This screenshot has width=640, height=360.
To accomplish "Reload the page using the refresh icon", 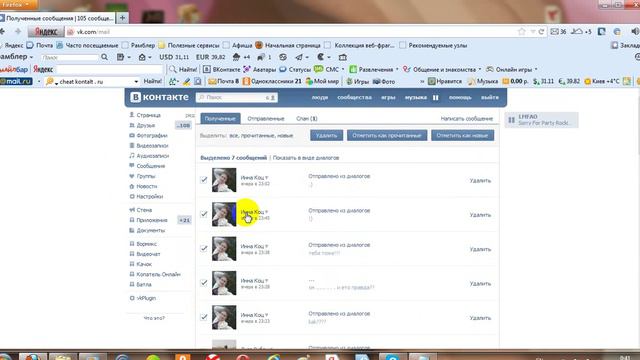I will (x=541, y=31).
